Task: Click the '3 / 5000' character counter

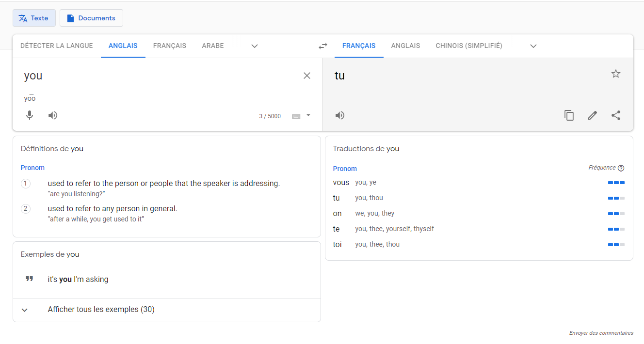Action: [x=270, y=116]
